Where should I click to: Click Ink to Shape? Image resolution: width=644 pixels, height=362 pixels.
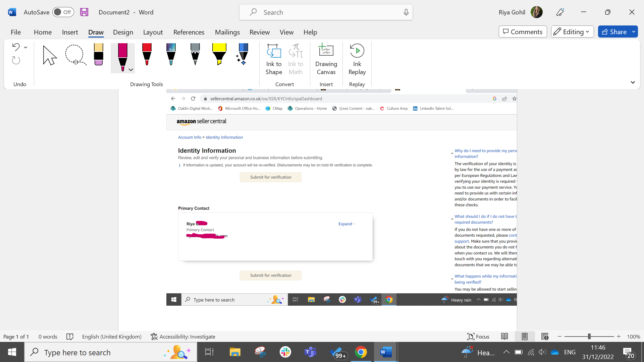coord(274,60)
